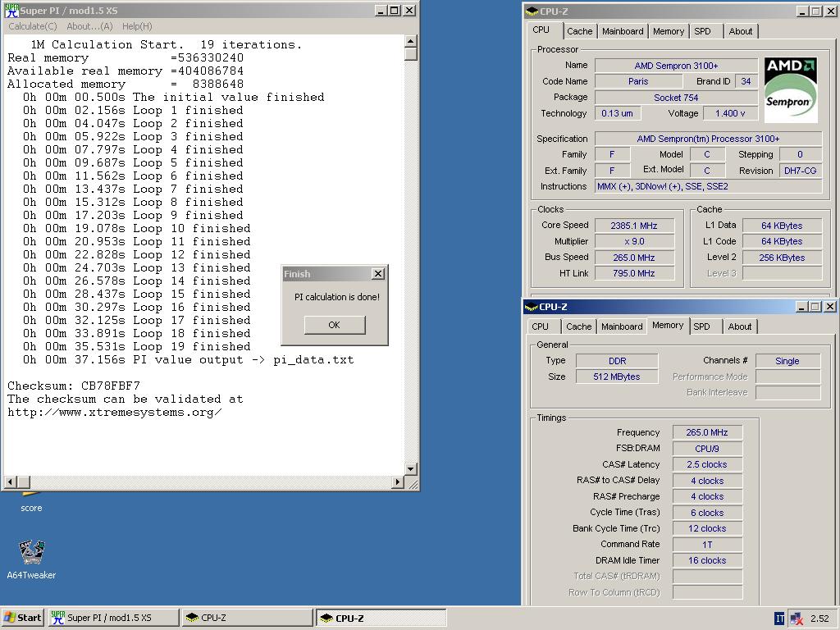This screenshot has width=840, height=630.
Task: Click the line "Loop 19 finished"
Action: click(x=192, y=347)
